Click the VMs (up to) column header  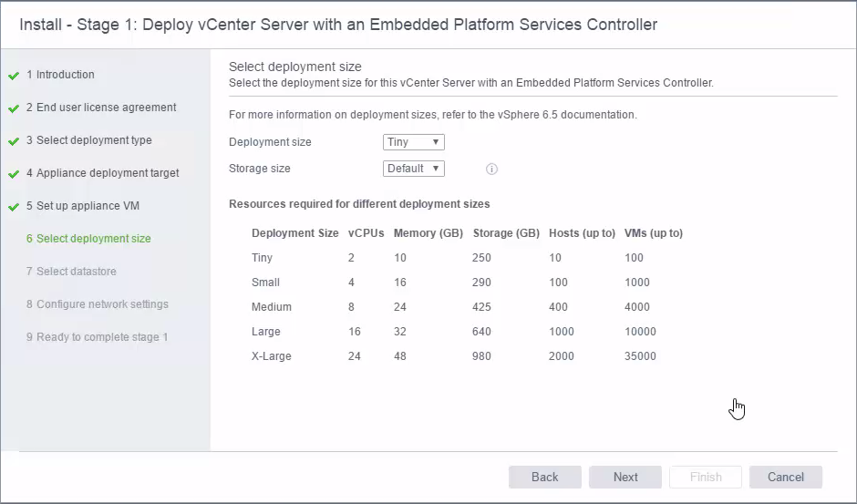[x=654, y=233]
